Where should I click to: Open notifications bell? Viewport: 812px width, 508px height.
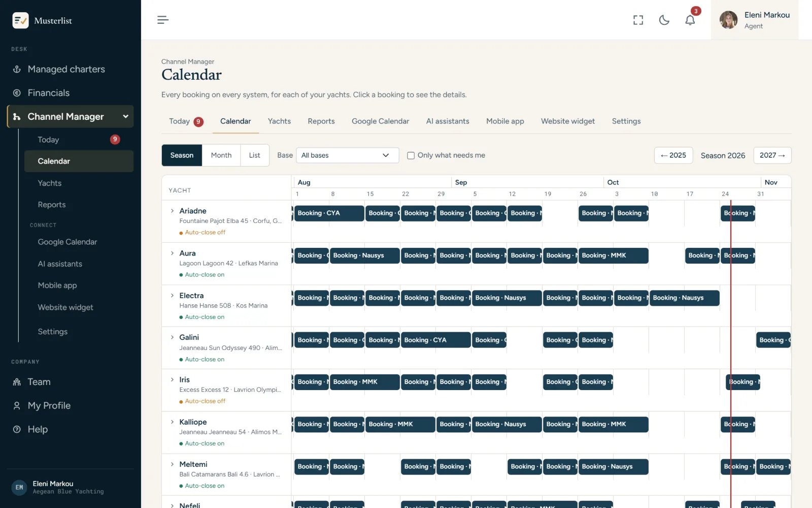click(x=690, y=20)
